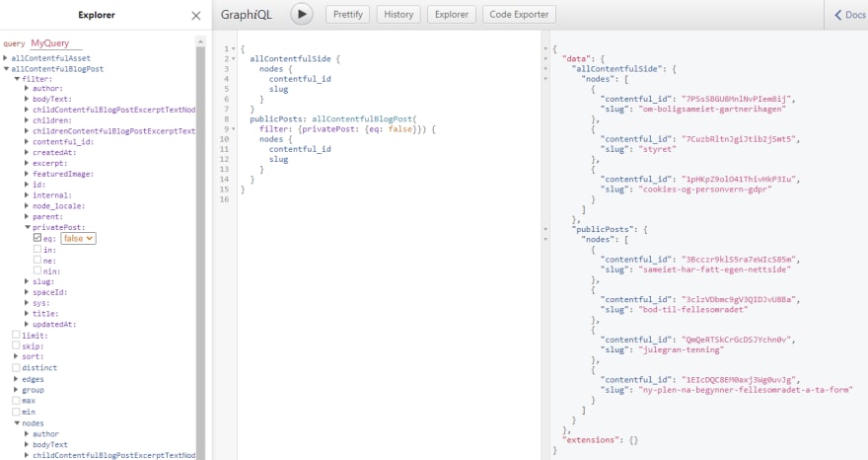Uncheck the eq: checkbox under privatePost
The width and height of the screenshot is (868, 460).
point(37,238)
